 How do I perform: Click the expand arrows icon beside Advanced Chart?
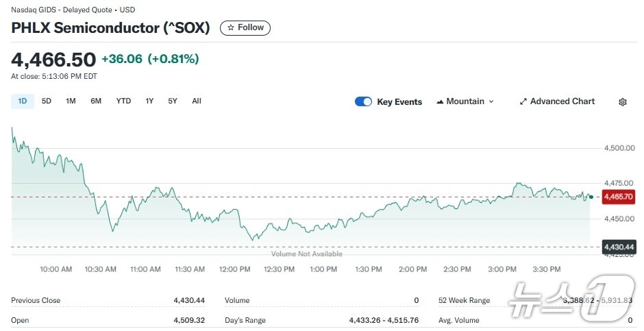(523, 101)
